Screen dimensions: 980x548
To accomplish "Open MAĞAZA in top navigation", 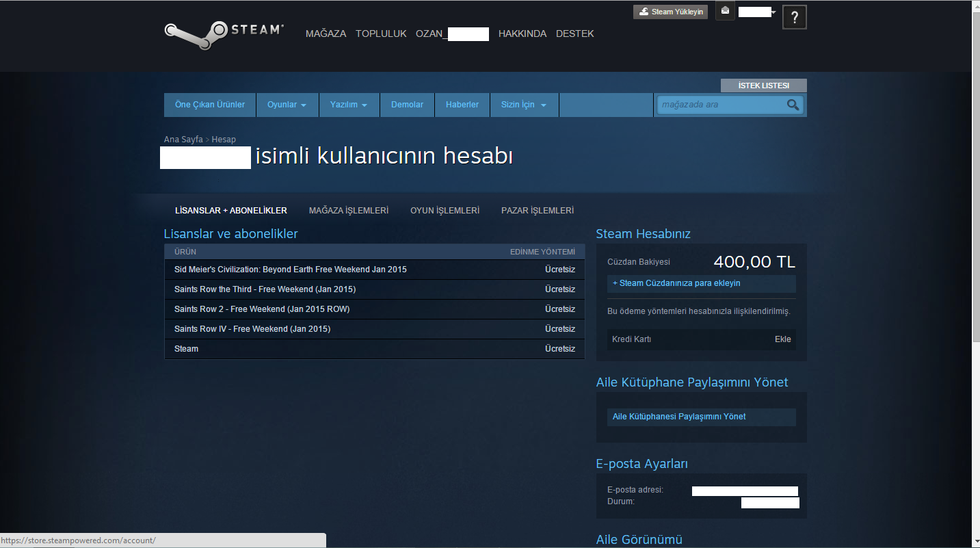I will coord(326,34).
